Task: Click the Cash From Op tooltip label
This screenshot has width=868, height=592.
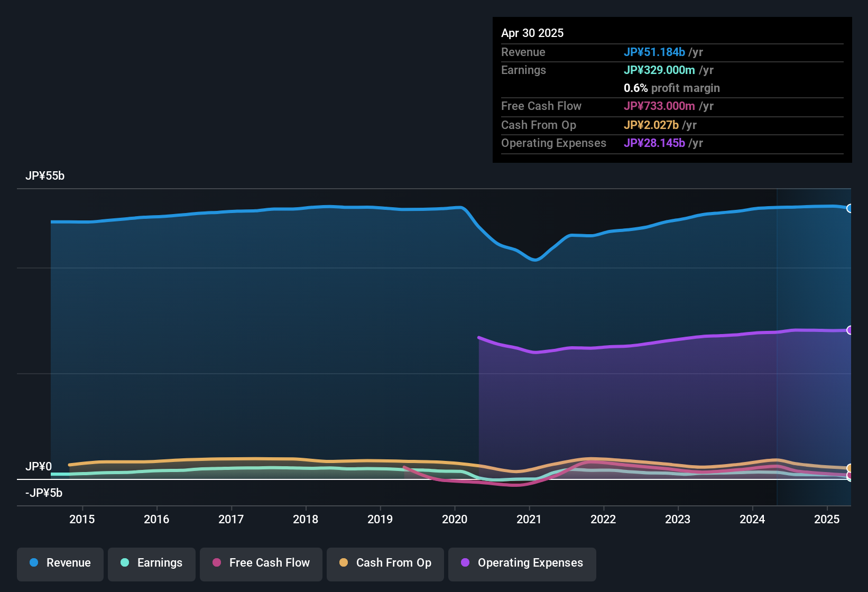Action: 539,125
